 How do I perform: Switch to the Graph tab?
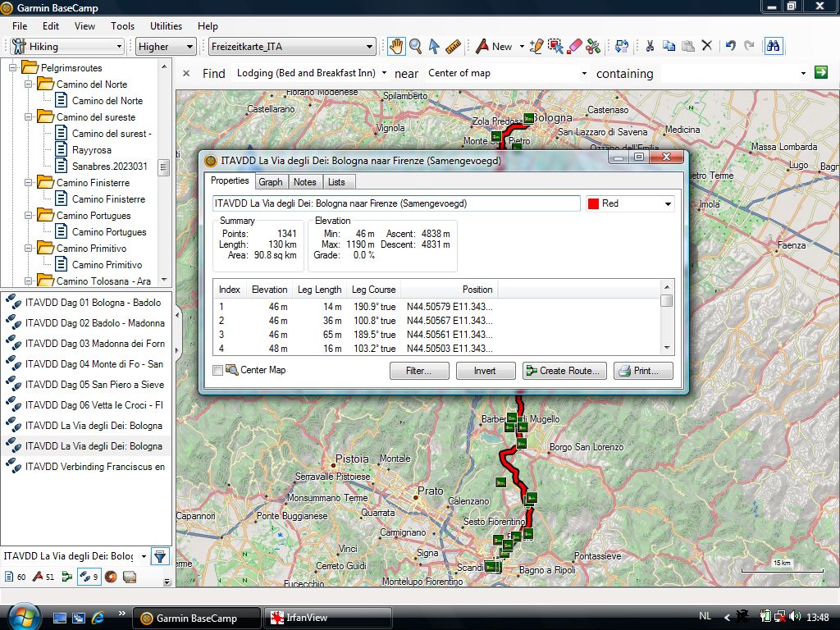tap(270, 182)
